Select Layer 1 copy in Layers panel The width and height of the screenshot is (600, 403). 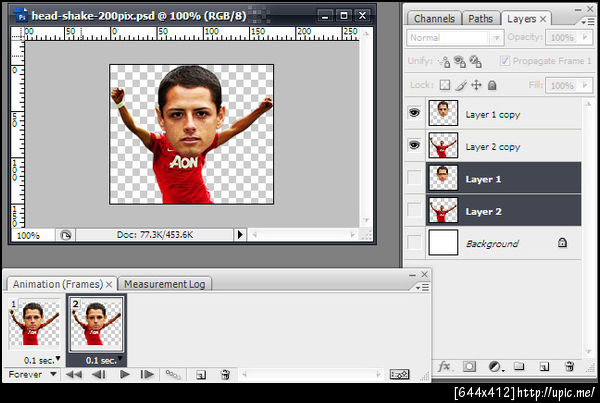pyautogui.click(x=504, y=113)
